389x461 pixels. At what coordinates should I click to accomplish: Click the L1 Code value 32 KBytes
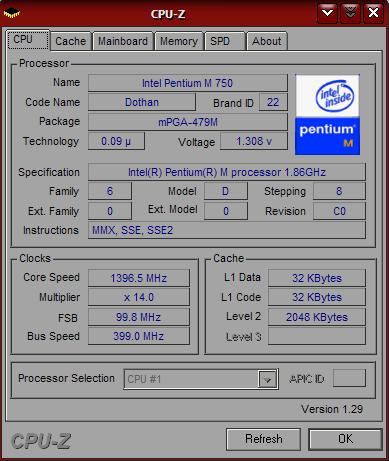[317, 297]
